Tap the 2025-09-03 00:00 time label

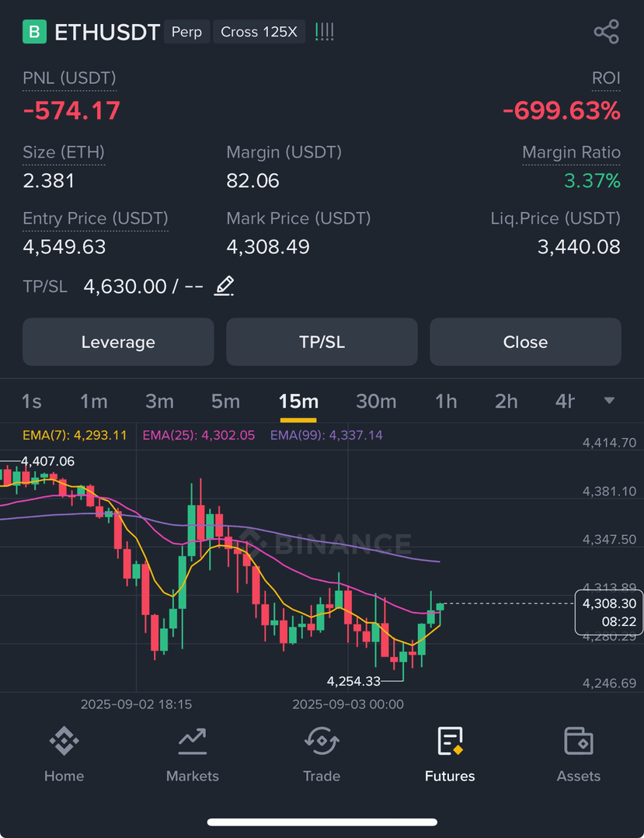(x=348, y=704)
